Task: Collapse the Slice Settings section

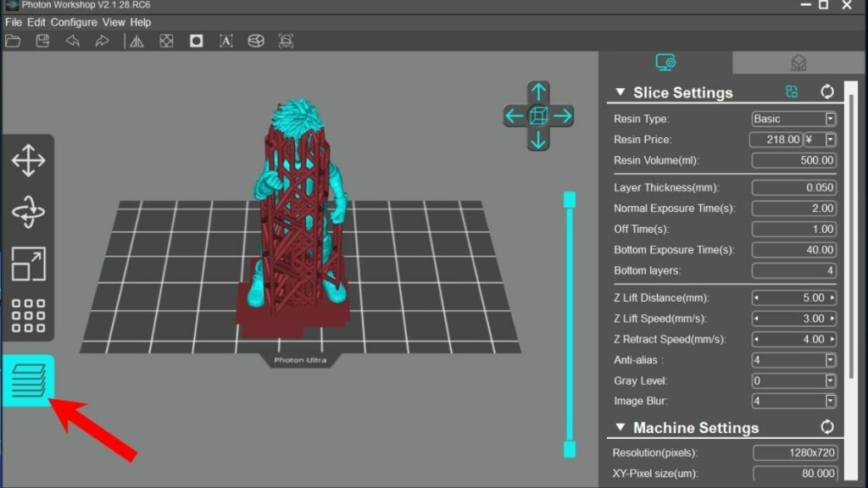Action: [x=620, y=92]
